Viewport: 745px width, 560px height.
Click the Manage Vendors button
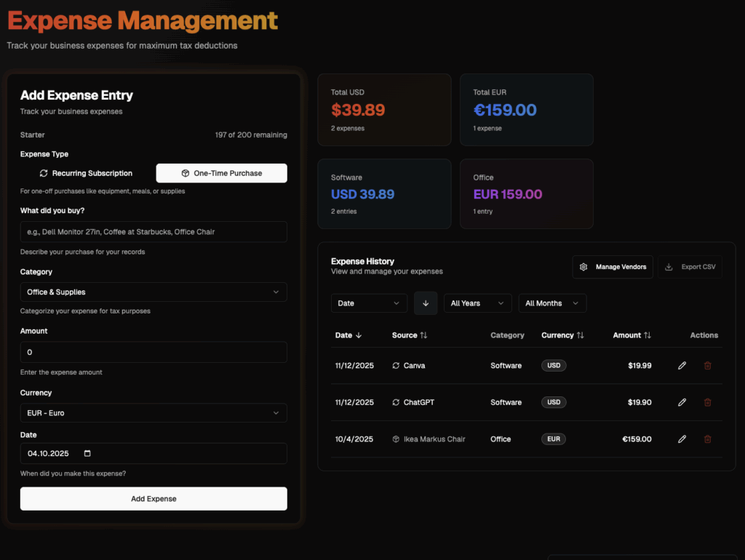tap(612, 267)
